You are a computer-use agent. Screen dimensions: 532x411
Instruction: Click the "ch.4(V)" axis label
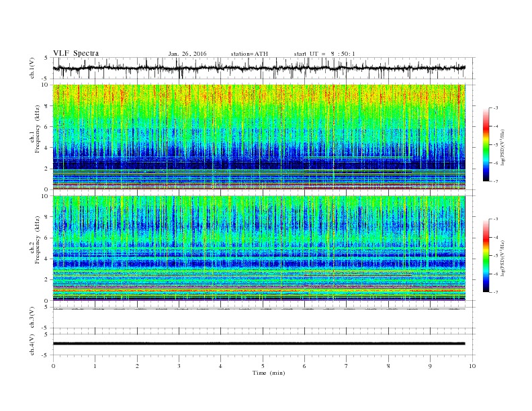tap(32, 345)
